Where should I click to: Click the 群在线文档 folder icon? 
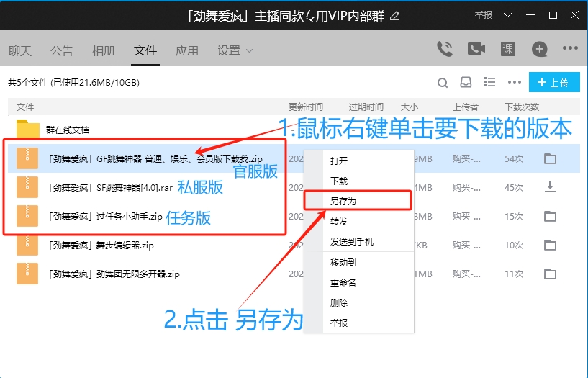click(x=28, y=129)
